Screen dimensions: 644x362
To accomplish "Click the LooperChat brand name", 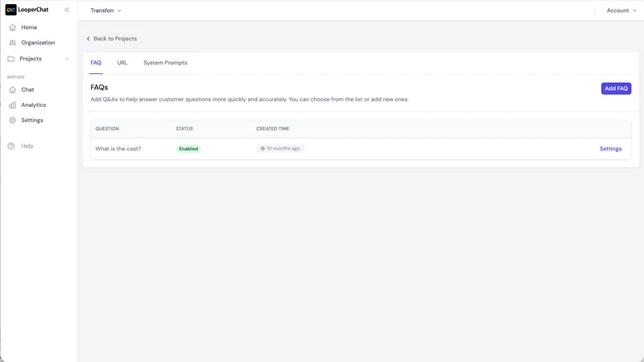I will click(33, 10).
